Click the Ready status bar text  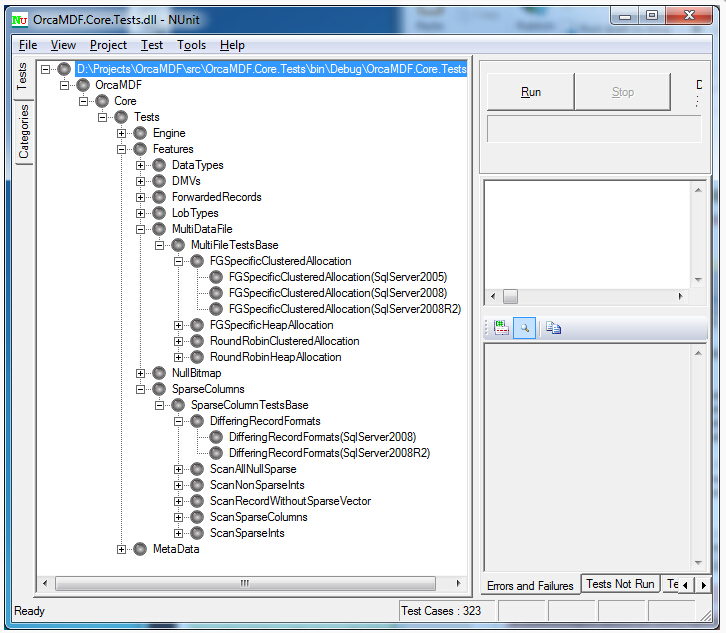[x=30, y=611]
